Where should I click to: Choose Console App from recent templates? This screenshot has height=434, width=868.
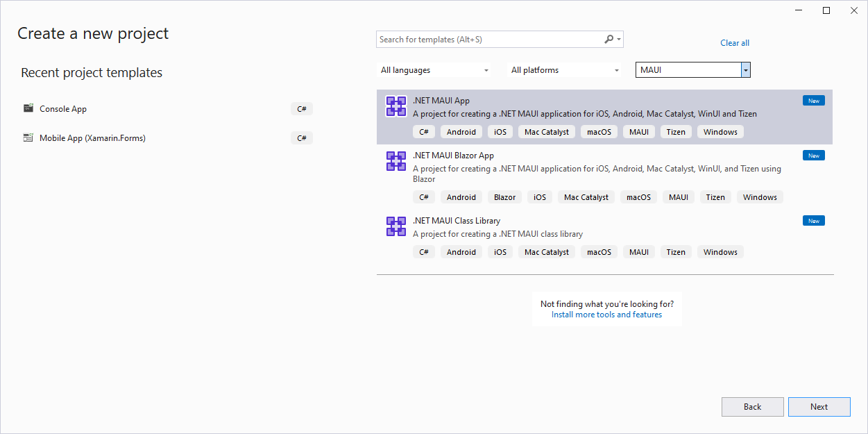point(63,109)
